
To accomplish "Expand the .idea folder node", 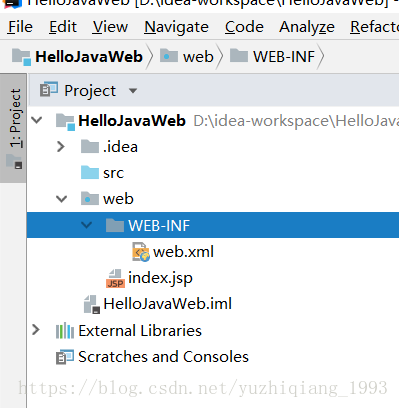I will 61,147.
